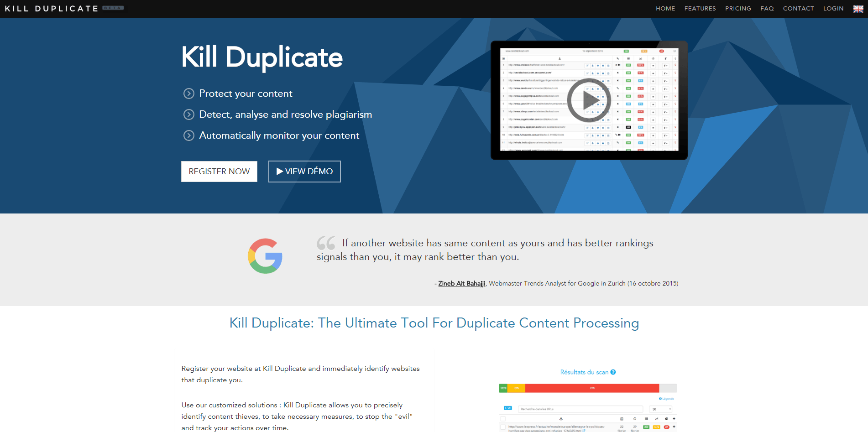This screenshot has height=432, width=868.
Task: Click the Kill Duplicate logo in header
Action: 52,9
